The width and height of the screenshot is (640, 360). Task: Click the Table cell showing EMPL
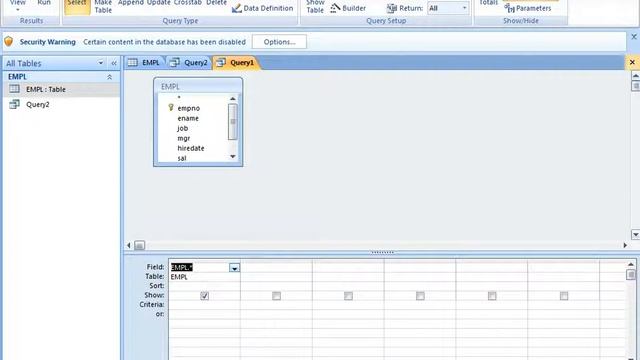[x=204, y=277]
